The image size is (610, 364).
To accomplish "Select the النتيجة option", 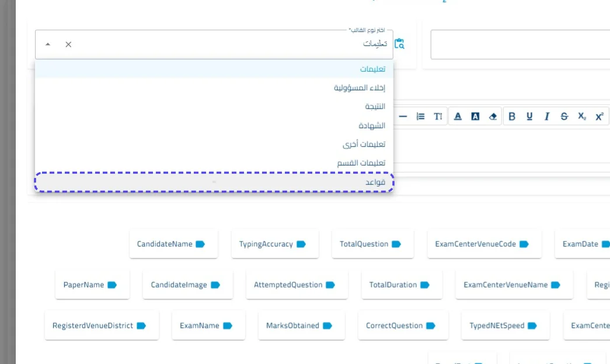I will click(214, 107).
